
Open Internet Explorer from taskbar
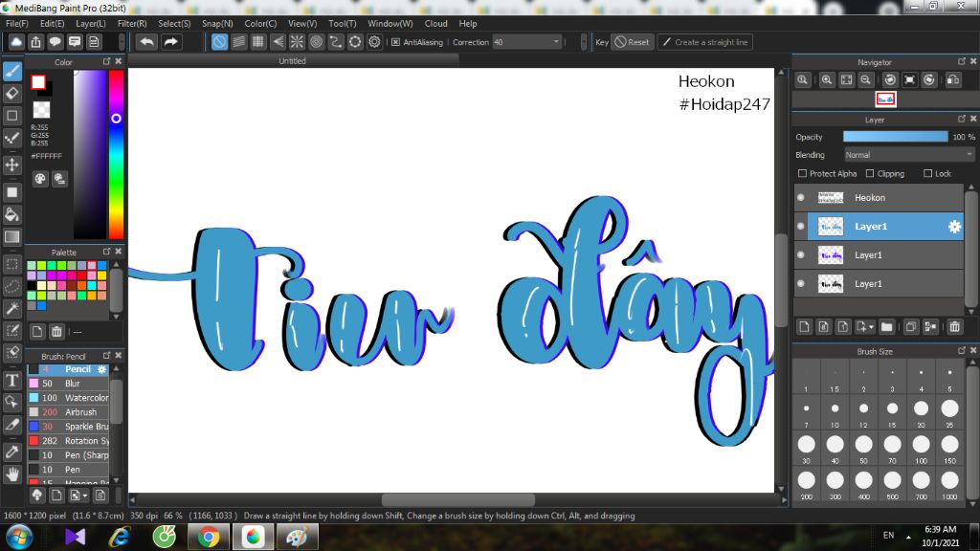tap(120, 538)
